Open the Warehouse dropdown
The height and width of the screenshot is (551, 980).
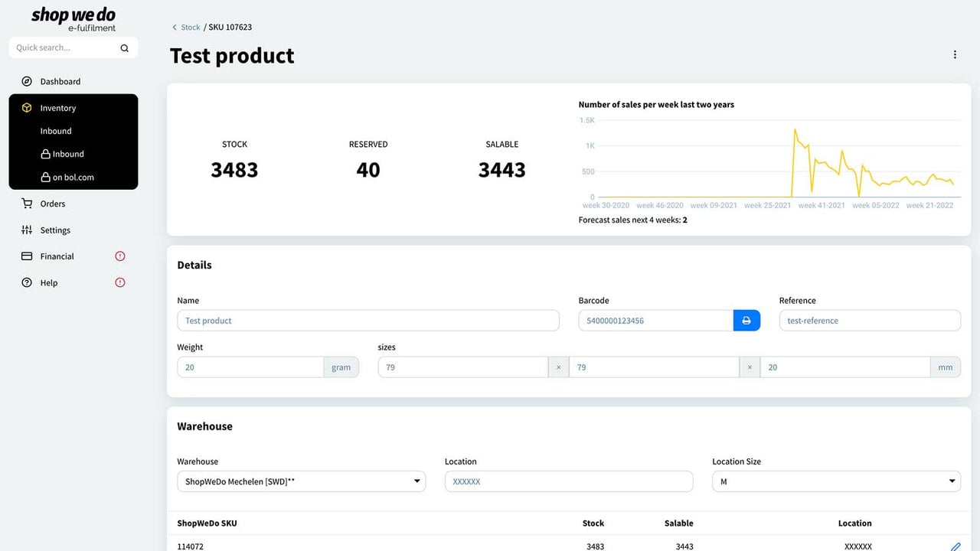301,481
